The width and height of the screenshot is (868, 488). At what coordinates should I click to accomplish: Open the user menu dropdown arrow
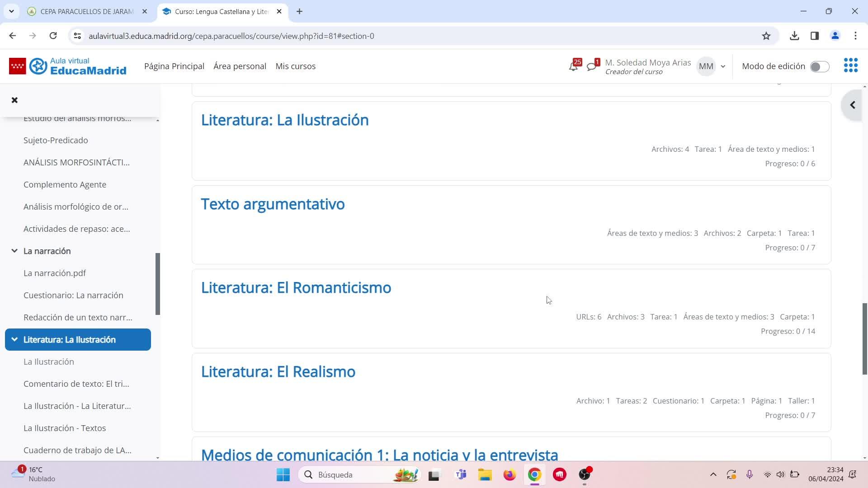tap(723, 66)
